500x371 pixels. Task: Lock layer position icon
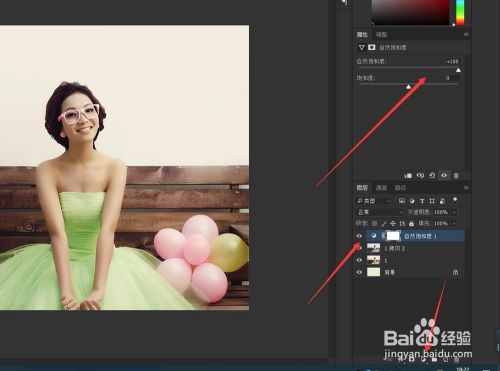[393, 223]
